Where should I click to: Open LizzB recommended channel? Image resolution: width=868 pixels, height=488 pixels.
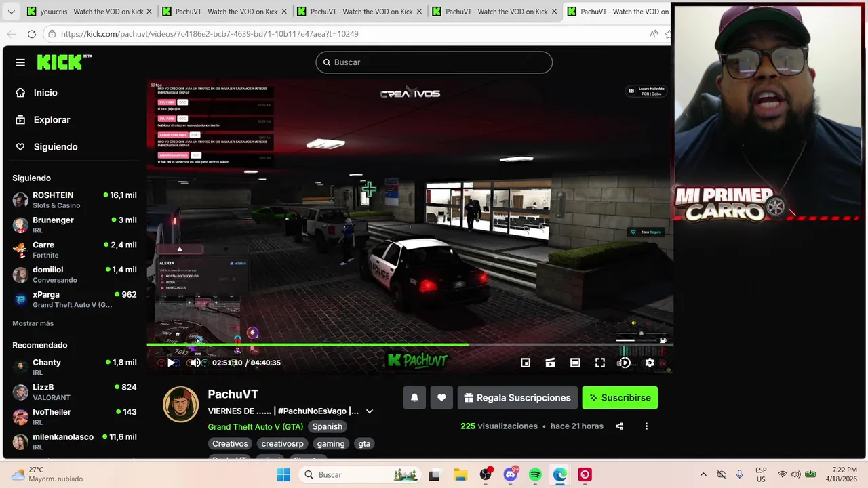(x=75, y=392)
